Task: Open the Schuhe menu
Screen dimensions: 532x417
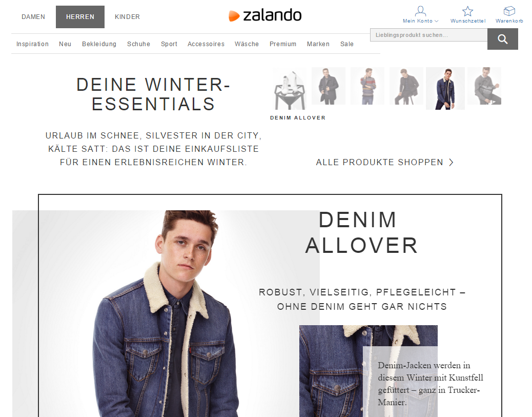Action: click(x=138, y=44)
